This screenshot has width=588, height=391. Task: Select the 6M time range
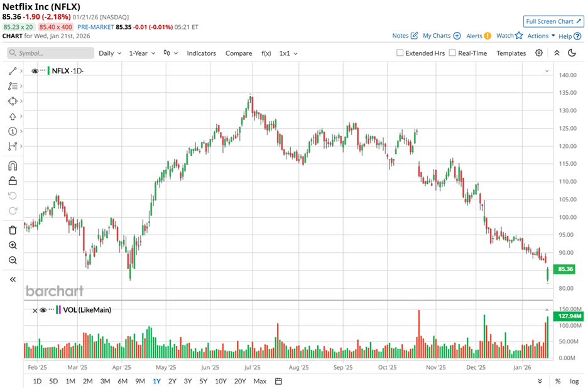coord(122,381)
